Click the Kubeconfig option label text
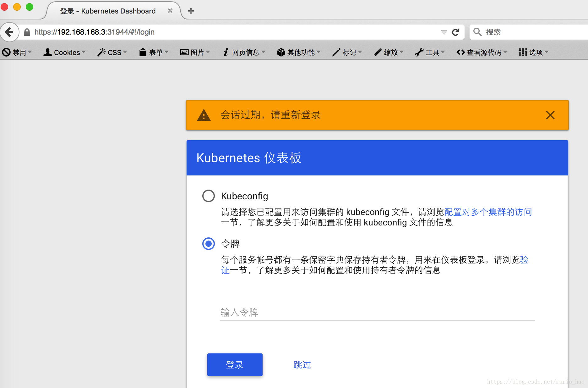 pos(244,196)
